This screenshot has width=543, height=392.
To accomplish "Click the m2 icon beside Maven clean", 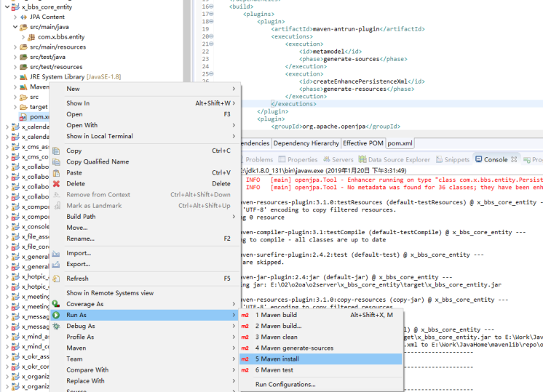I will [245, 337].
